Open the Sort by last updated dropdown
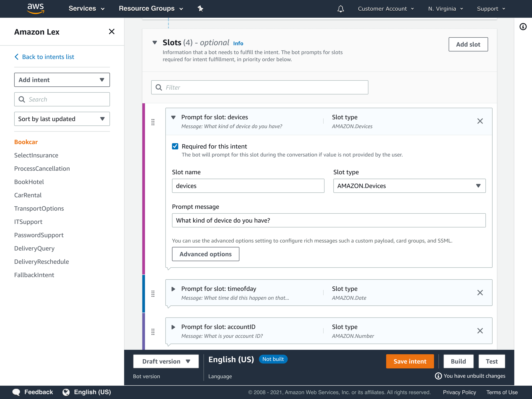Viewport: 532px width, 399px height. [x=62, y=119]
